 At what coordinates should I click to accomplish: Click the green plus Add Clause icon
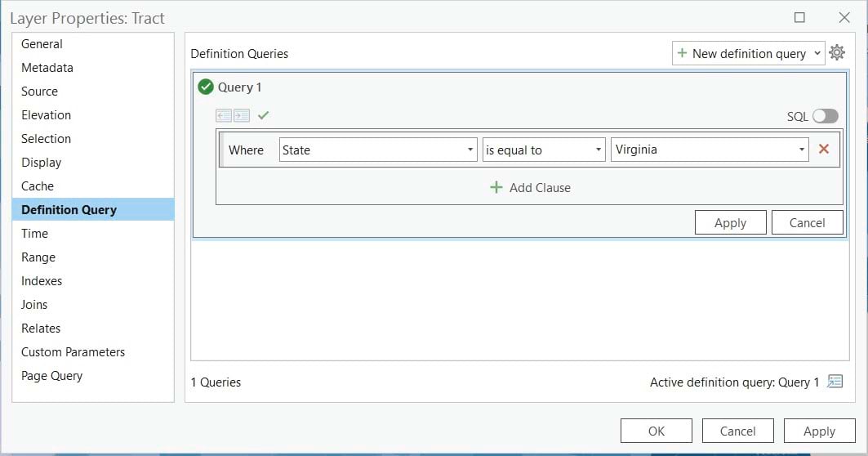click(x=496, y=187)
